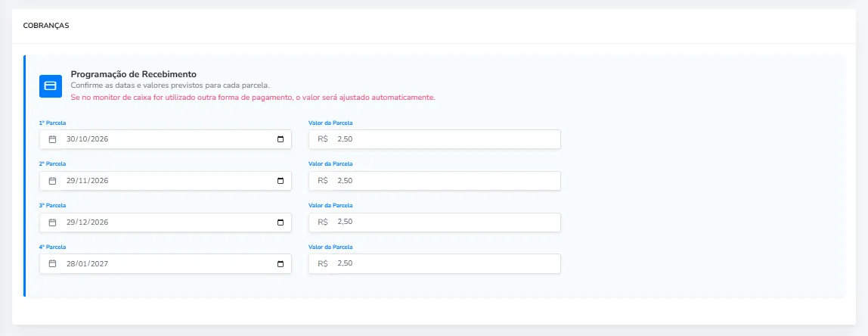Click Valor da Parcela label above fourth value
The width and height of the screenshot is (868, 336).
pos(330,247)
